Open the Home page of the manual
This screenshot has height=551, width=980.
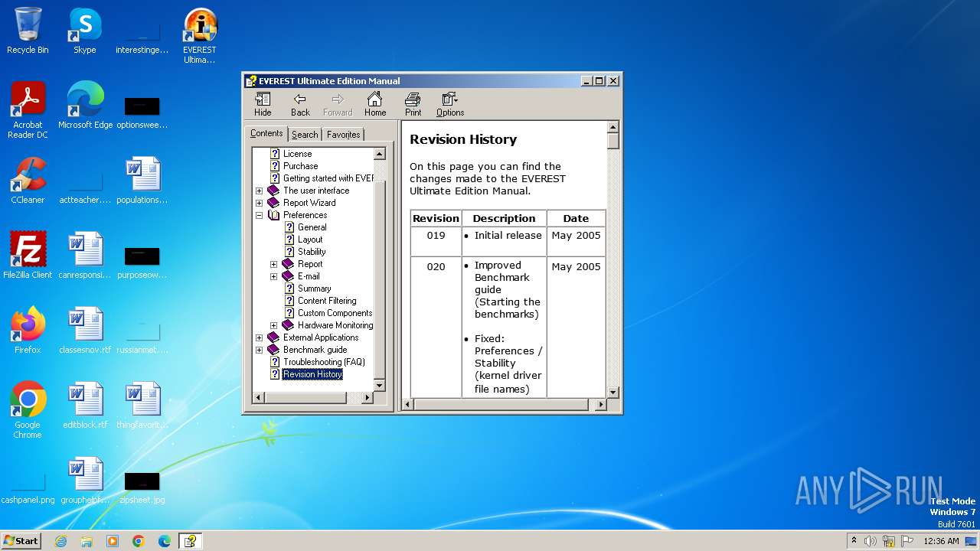coord(375,105)
